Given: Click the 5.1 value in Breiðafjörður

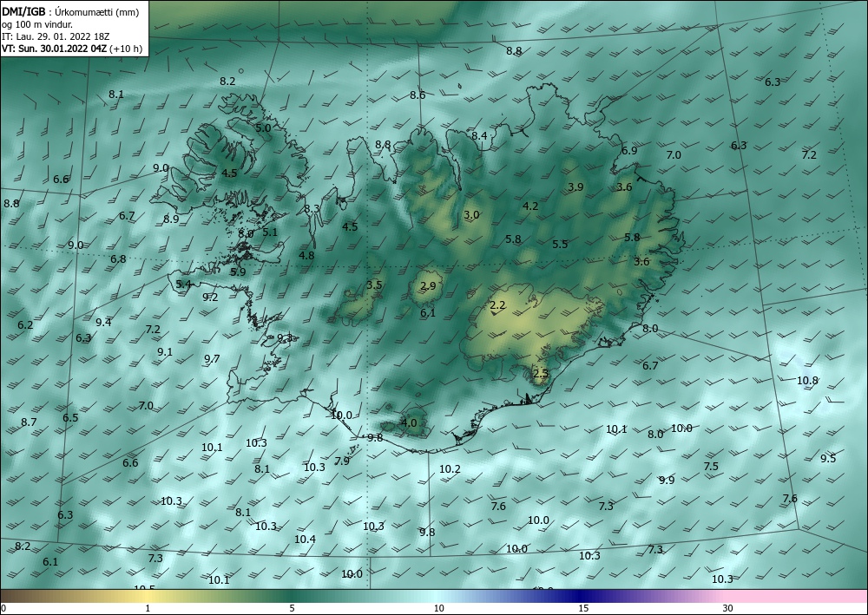Looking at the screenshot, I should click(270, 232).
